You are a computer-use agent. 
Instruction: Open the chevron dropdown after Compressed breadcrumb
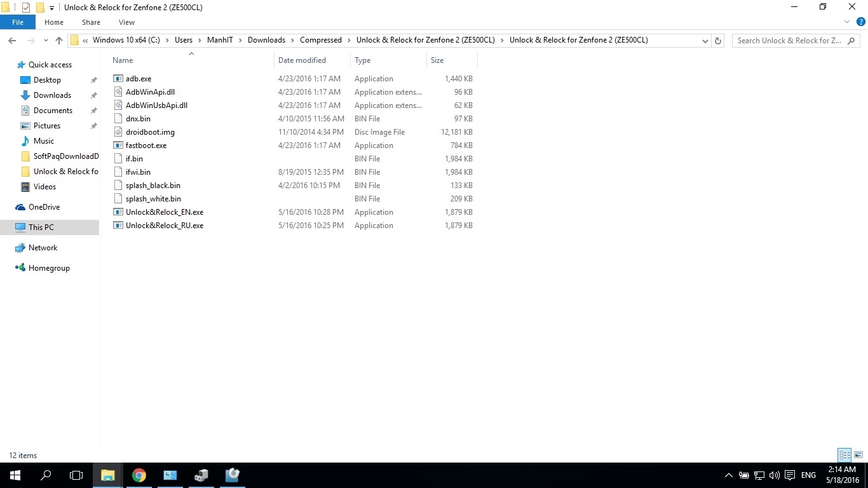(x=349, y=40)
